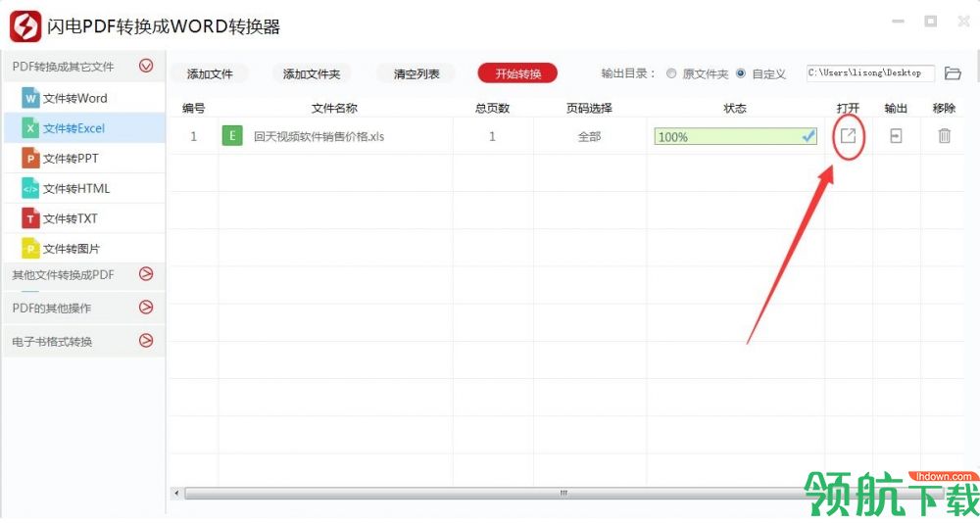This screenshot has width=980, height=523.
Task: Click the TXT icon beside 文件转TXT
Action: tap(30, 218)
